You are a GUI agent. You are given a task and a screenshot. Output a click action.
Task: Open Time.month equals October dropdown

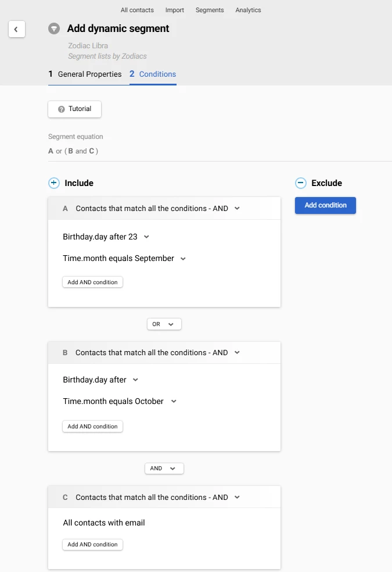click(x=174, y=402)
